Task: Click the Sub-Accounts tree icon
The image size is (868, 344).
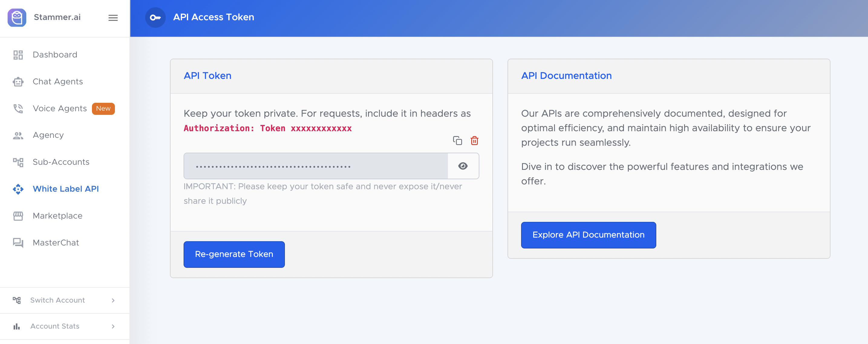Action: coord(18,162)
